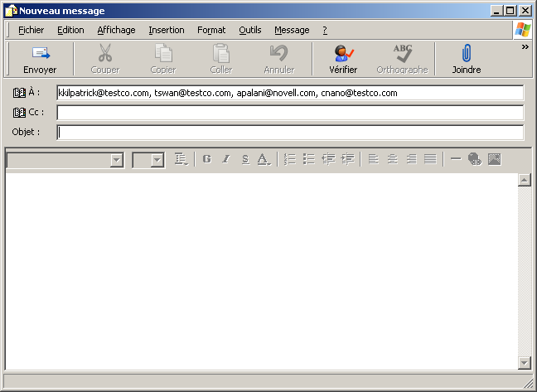The height and width of the screenshot is (392, 537).
Task: Click the Annuler undo icon
Action: tap(279, 53)
